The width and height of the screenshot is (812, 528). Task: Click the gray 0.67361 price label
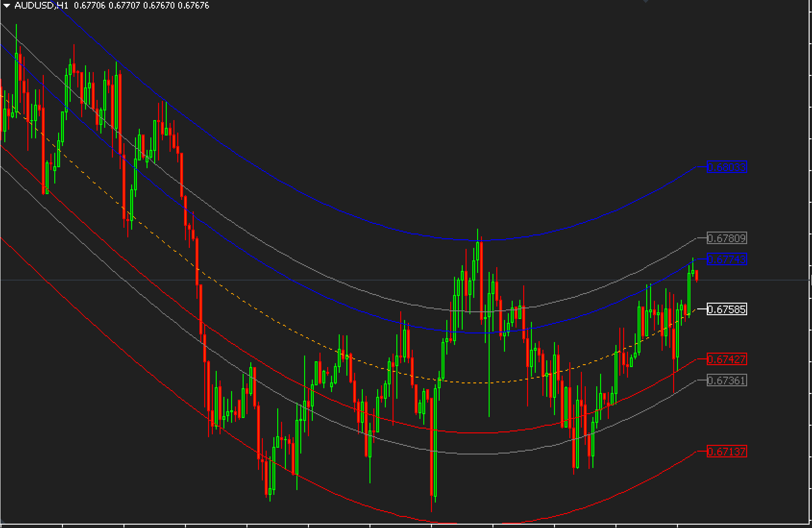(x=727, y=381)
